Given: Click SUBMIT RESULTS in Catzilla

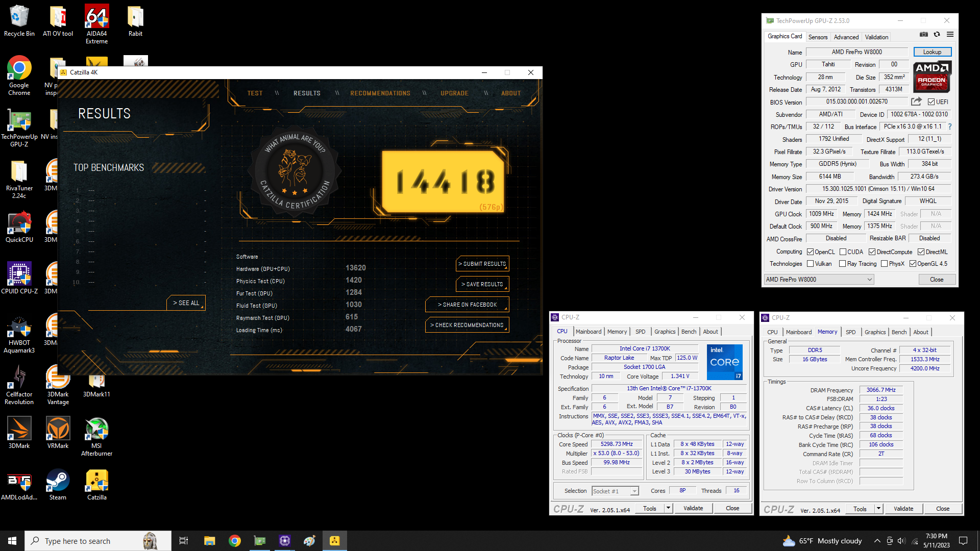Looking at the screenshot, I should pyautogui.click(x=482, y=264).
